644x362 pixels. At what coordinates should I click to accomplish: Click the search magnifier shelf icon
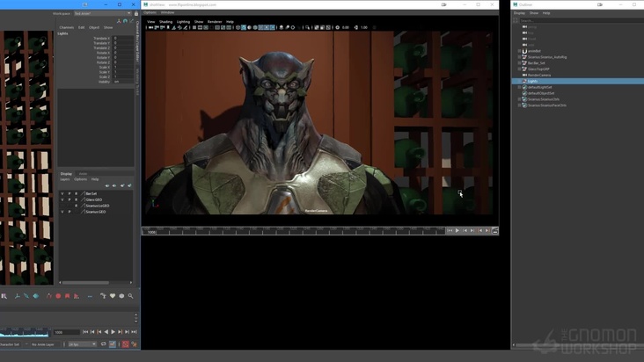[x=131, y=296]
